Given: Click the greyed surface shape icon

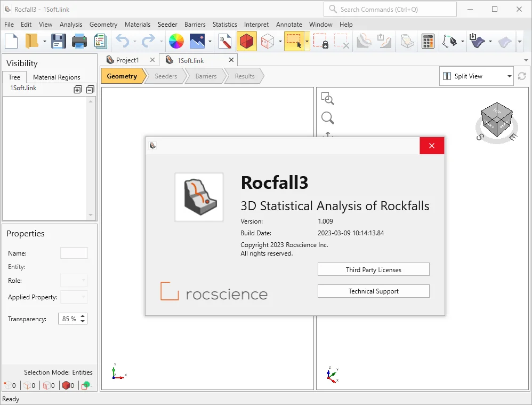Looking at the screenshot, I should [505, 42].
